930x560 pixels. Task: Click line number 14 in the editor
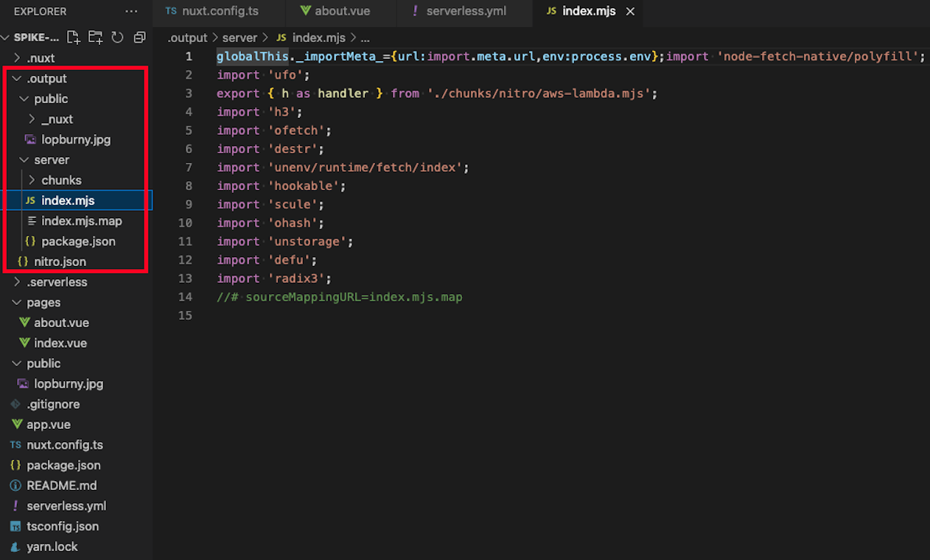(x=186, y=296)
